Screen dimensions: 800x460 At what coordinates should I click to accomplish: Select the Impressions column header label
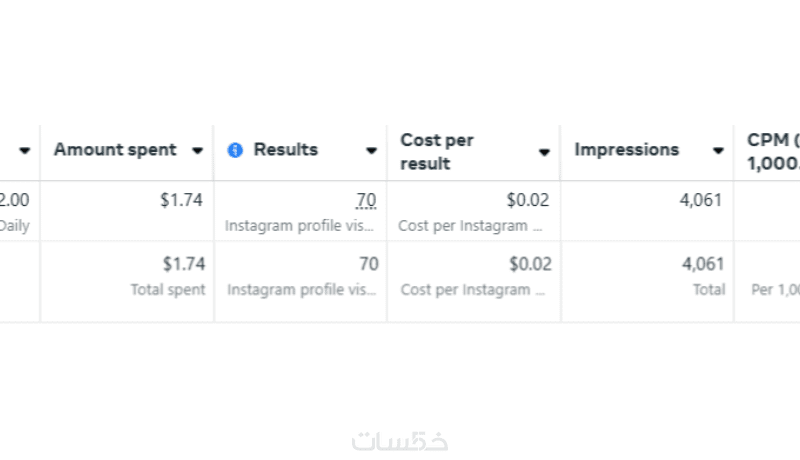[626, 150]
